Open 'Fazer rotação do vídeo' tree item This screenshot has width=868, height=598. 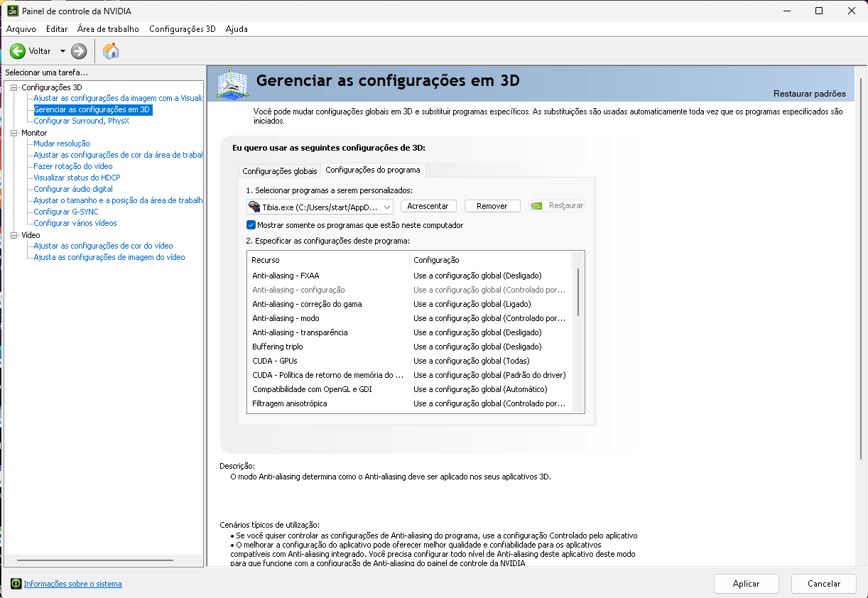tap(73, 166)
